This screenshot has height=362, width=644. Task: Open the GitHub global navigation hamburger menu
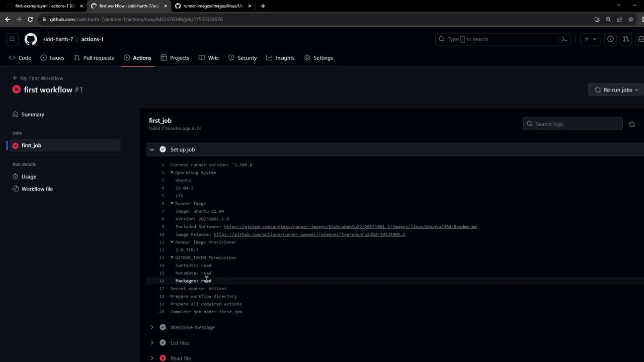tap(12, 39)
